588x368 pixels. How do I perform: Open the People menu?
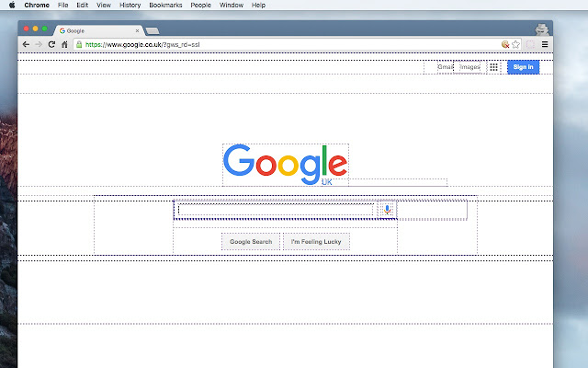(200, 5)
